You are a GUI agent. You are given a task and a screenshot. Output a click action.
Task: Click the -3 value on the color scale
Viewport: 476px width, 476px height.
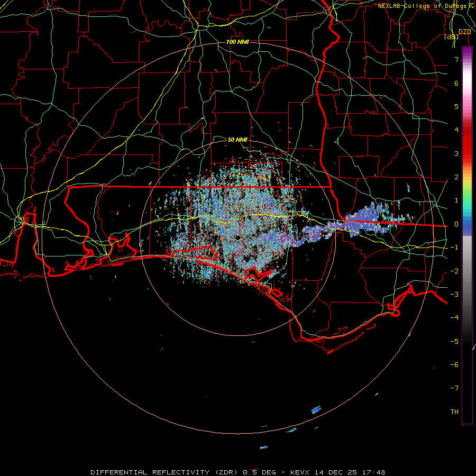pos(454,295)
